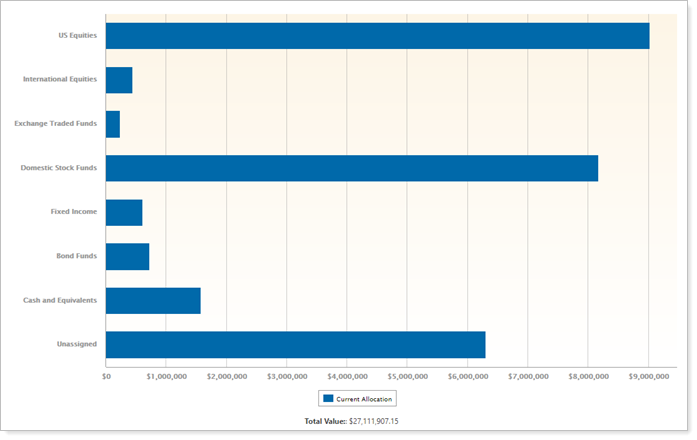Click the Domestic Stock Funds label
The height and width of the screenshot is (440, 697).
coord(59,168)
